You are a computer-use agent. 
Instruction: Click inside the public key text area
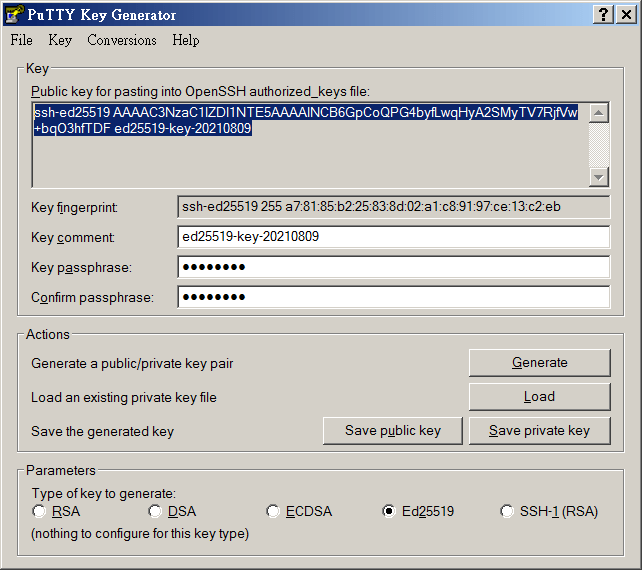pos(310,145)
